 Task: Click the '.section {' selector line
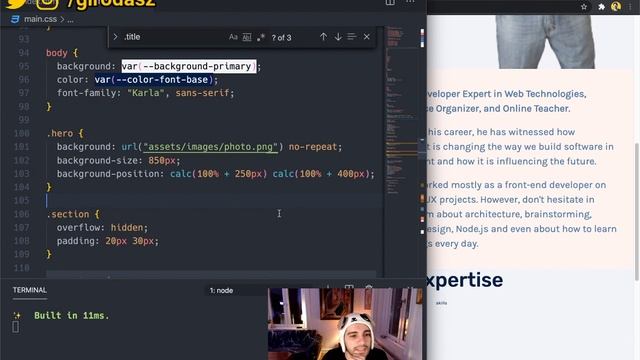coord(73,214)
